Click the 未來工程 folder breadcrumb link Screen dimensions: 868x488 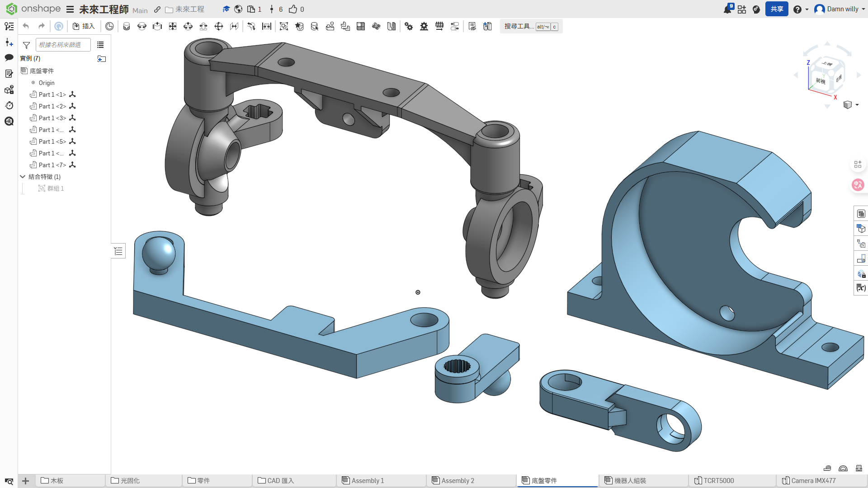(185, 9)
